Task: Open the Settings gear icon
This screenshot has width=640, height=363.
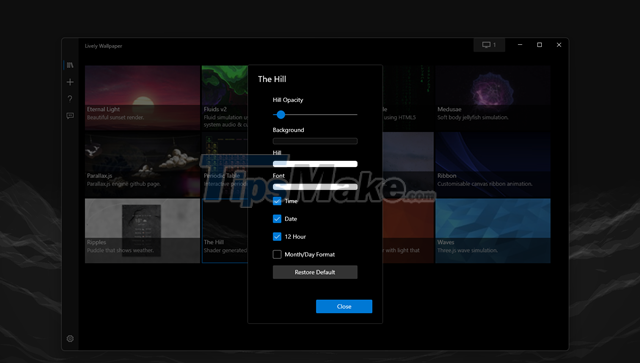Action: pyautogui.click(x=70, y=339)
